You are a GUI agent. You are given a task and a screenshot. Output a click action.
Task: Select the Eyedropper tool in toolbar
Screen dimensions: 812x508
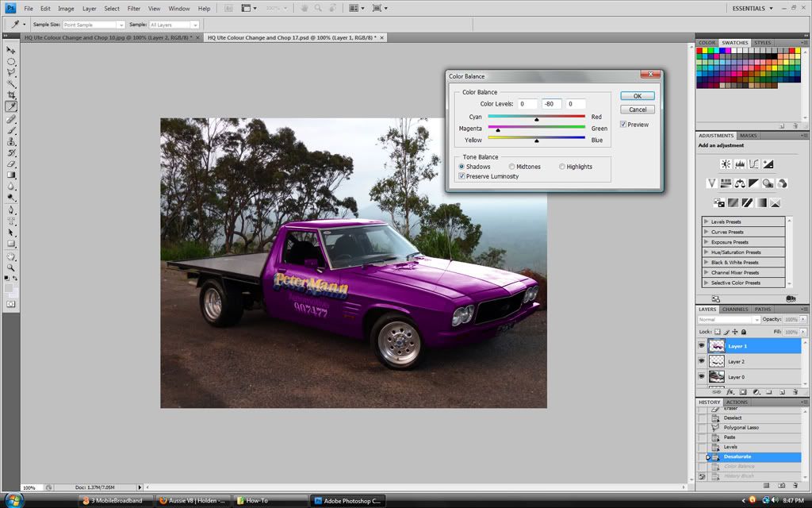tap(12, 106)
